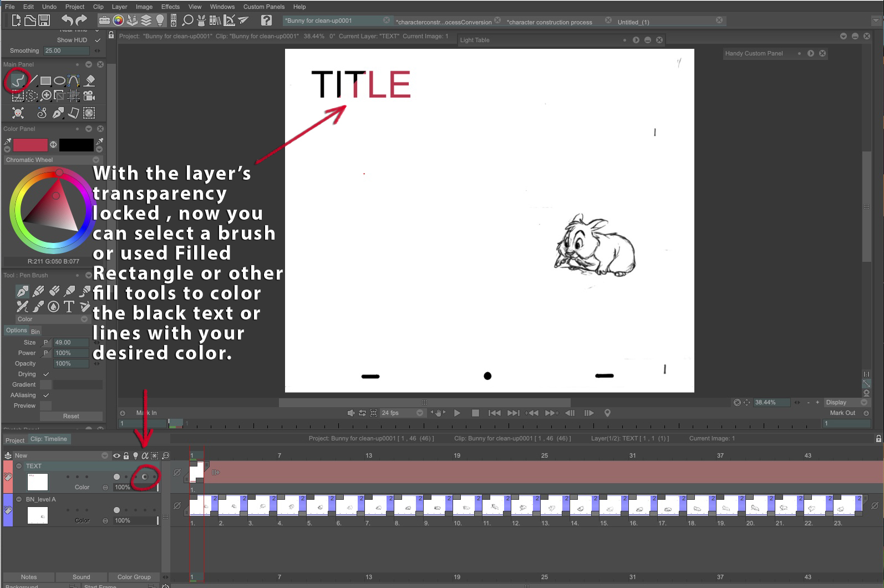Toggle display dot of the TEXT layer
This screenshot has height=588, width=884.
pyautogui.click(x=116, y=477)
